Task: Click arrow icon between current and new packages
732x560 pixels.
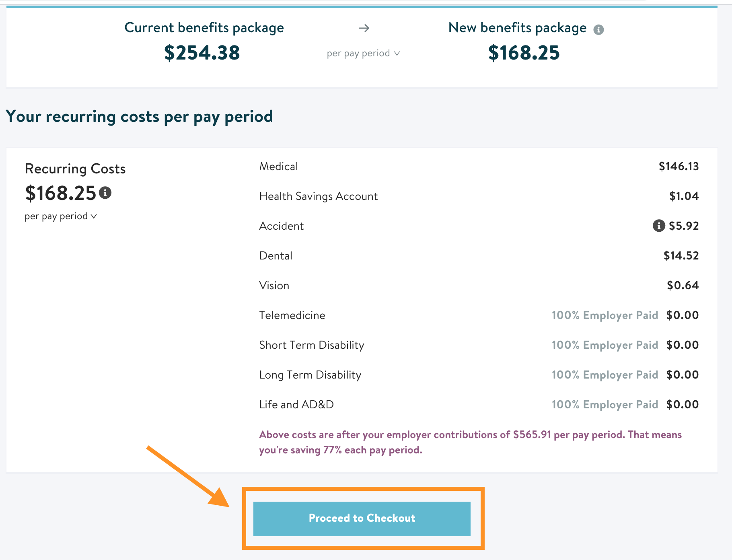Action: tap(364, 28)
